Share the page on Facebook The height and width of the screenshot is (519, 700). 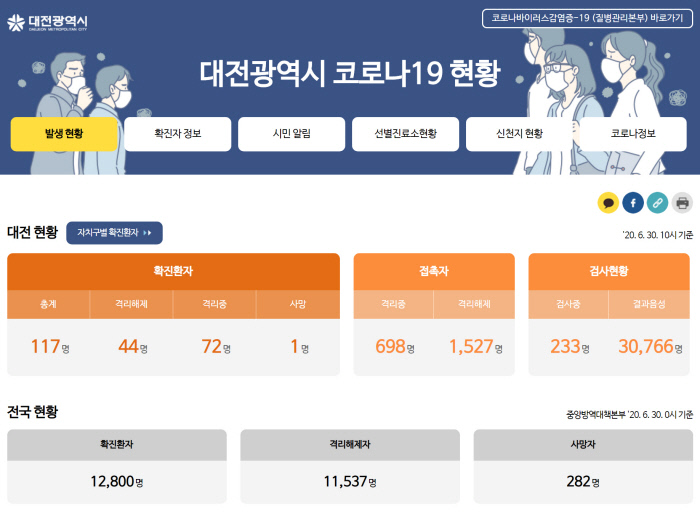click(x=633, y=203)
